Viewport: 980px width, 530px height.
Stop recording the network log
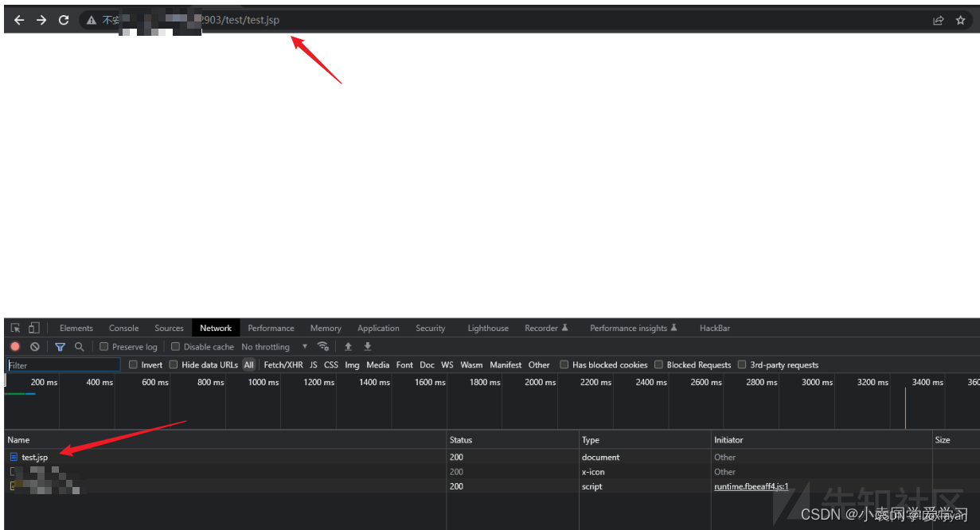[15, 347]
